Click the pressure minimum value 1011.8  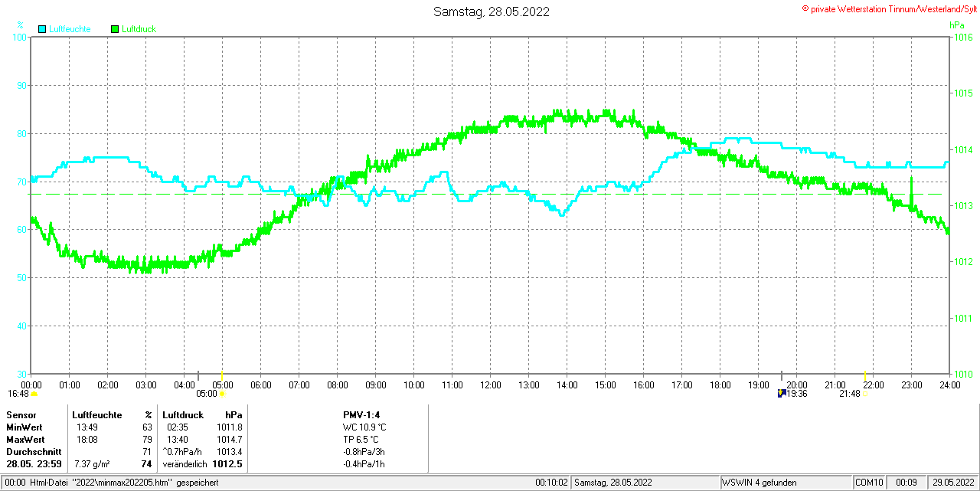coord(230,427)
